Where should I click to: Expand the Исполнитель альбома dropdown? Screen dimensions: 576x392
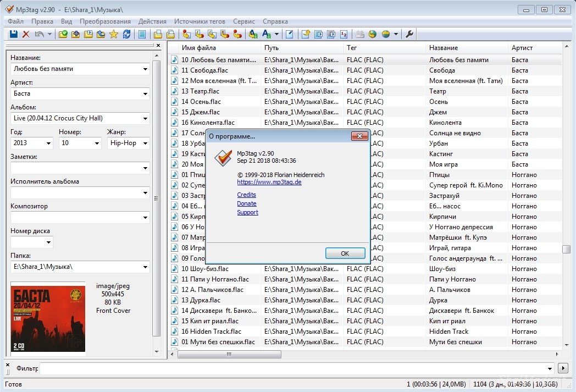pos(145,192)
